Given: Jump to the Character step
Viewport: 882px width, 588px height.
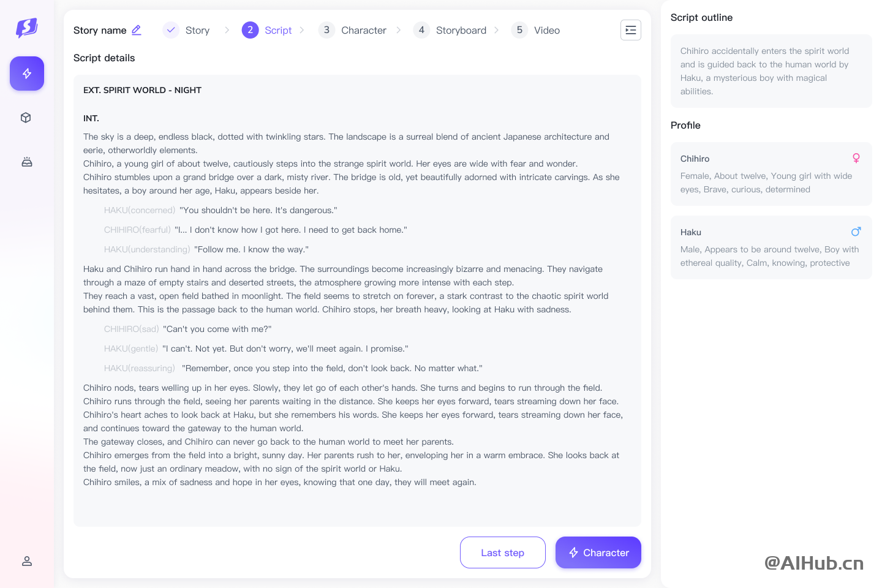Looking at the screenshot, I should [352, 30].
